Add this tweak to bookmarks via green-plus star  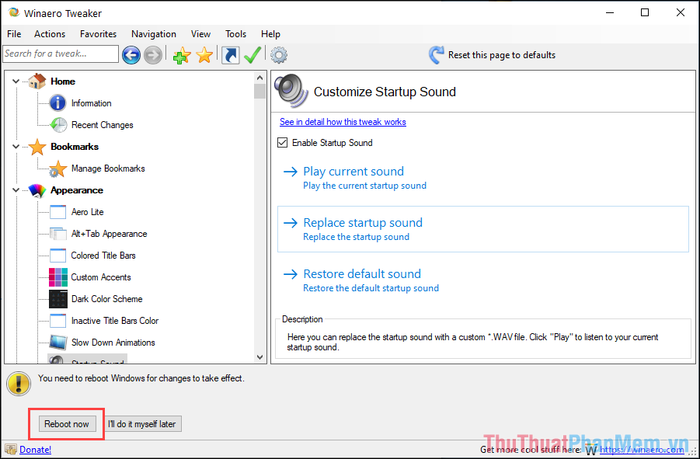pos(182,55)
